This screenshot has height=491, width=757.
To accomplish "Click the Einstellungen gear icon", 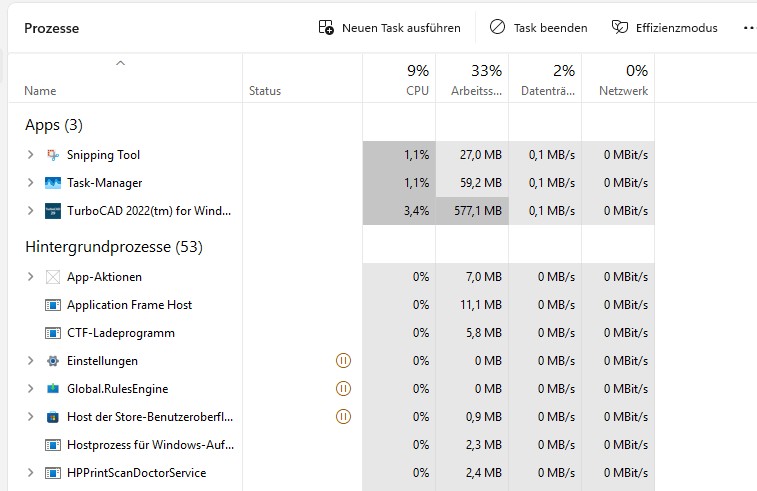I will (x=53, y=361).
